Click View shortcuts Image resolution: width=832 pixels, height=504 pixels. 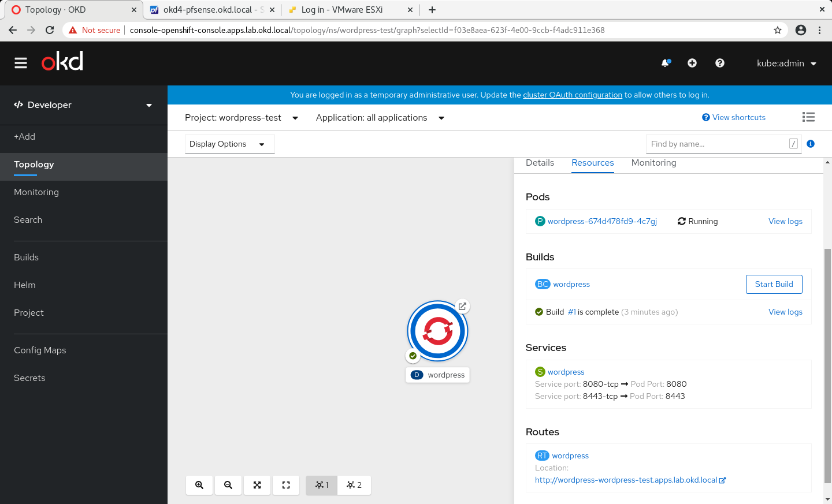734,117
